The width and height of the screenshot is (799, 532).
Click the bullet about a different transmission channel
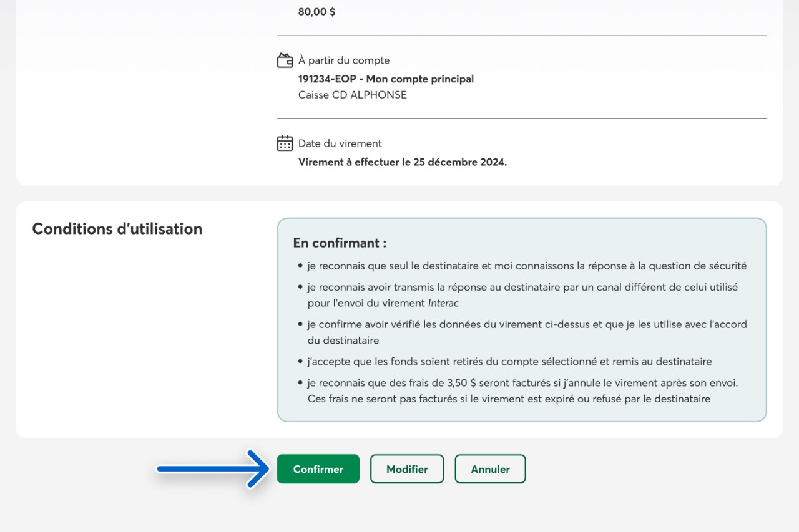point(522,288)
